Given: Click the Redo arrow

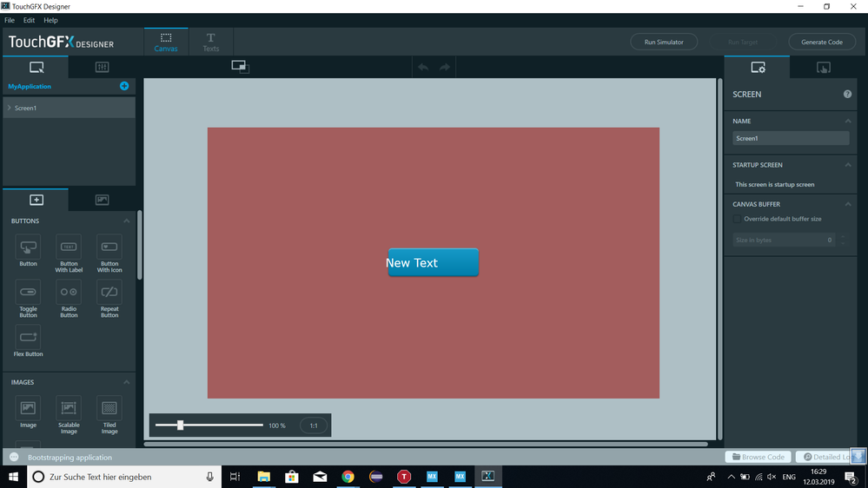Looking at the screenshot, I should tap(445, 67).
